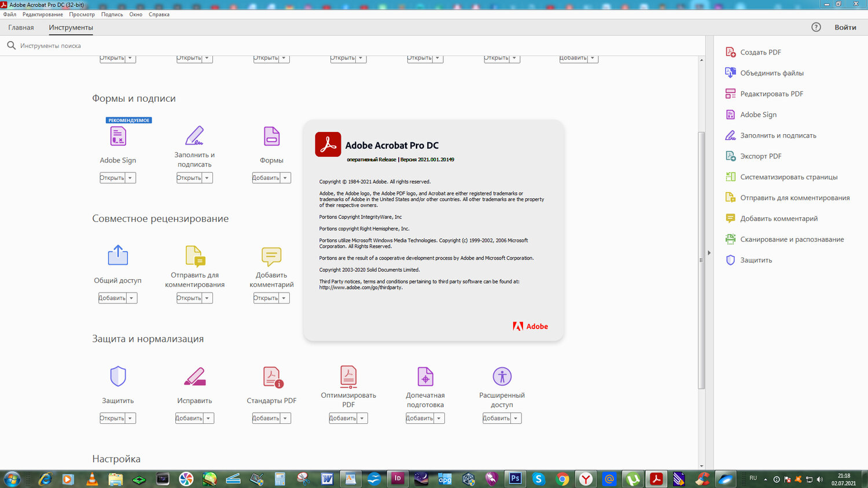Choose Создать PDF in the right shortcuts panel
This screenshot has width=868, height=488.
[753, 52]
